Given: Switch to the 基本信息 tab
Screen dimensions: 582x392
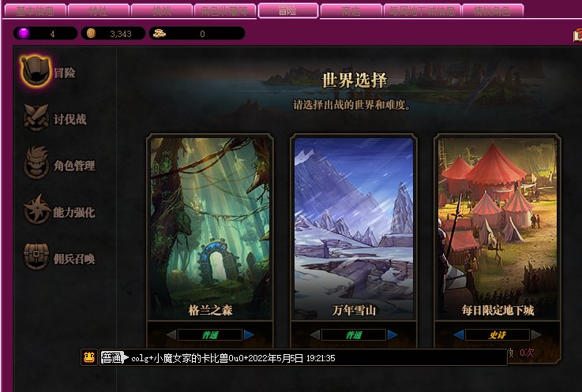Looking at the screenshot, I should point(36,11).
